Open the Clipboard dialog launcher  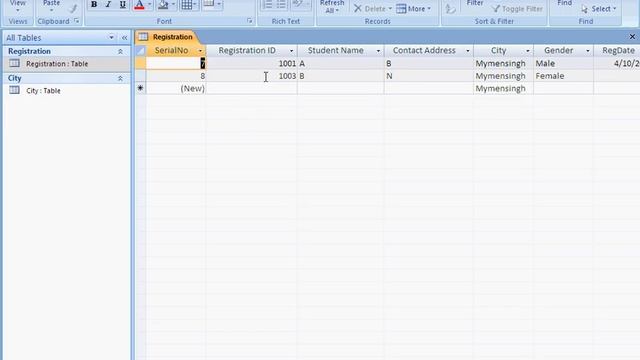(x=76, y=21)
